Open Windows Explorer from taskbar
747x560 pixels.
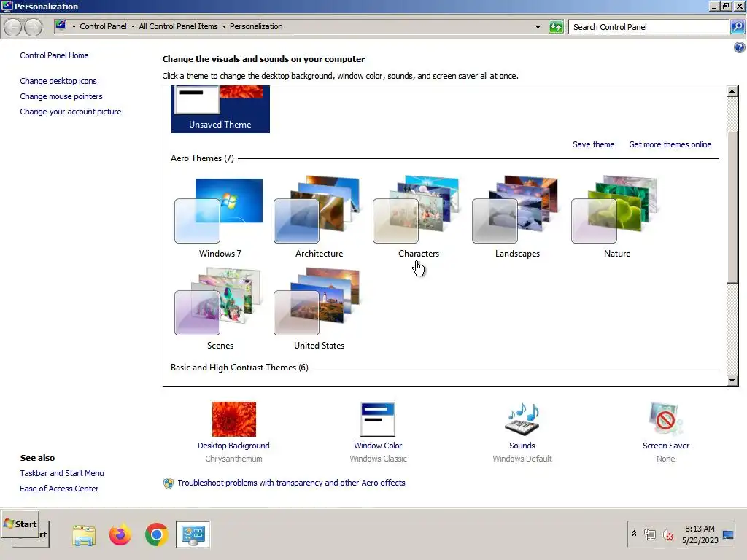84,534
